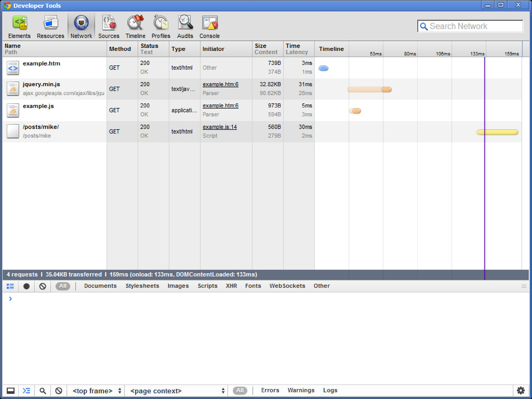The height and width of the screenshot is (399, 532).
Task: Open example.htm:6 initiator link for example.js
Action: [220, 106]
